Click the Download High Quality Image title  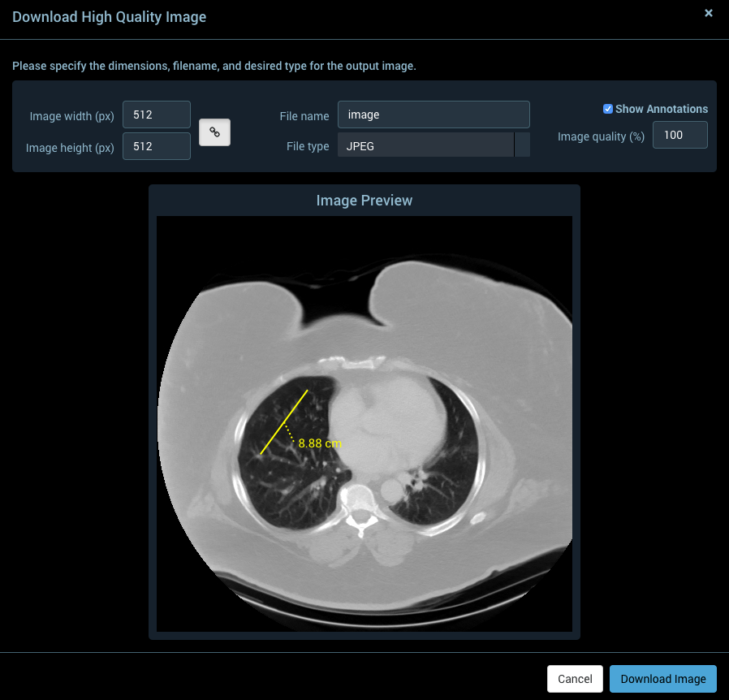point(110,17)
